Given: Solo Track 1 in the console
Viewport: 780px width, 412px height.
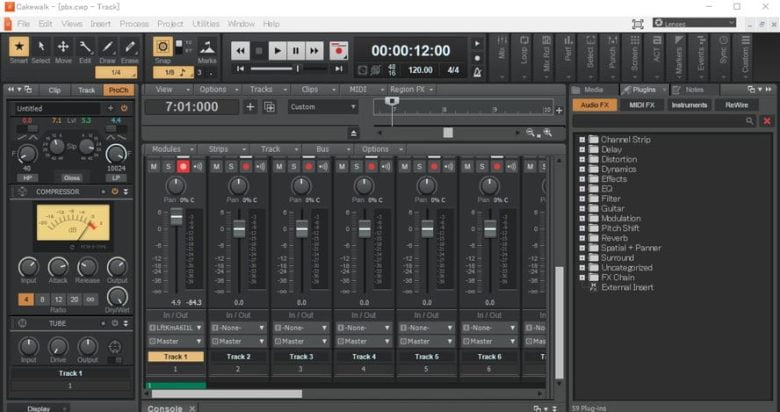Looking at the screenshot, I should click(168, 167).
